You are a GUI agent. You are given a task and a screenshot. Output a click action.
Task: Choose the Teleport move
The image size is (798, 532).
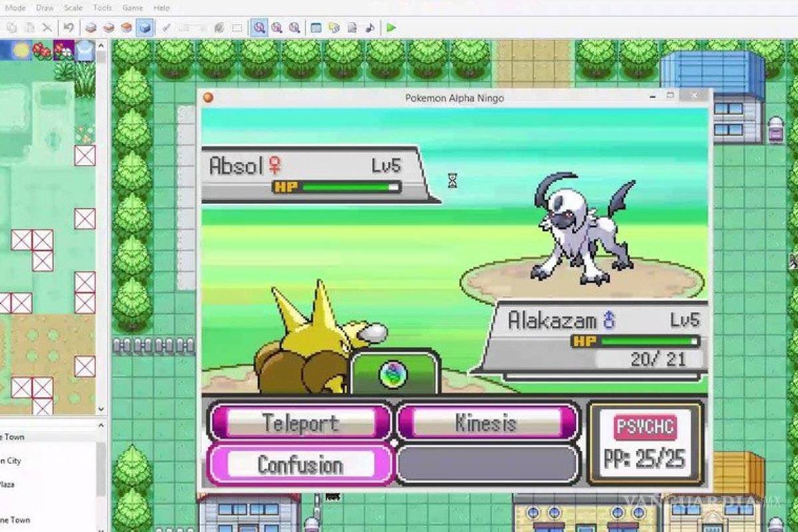click(x=299, y=422)
